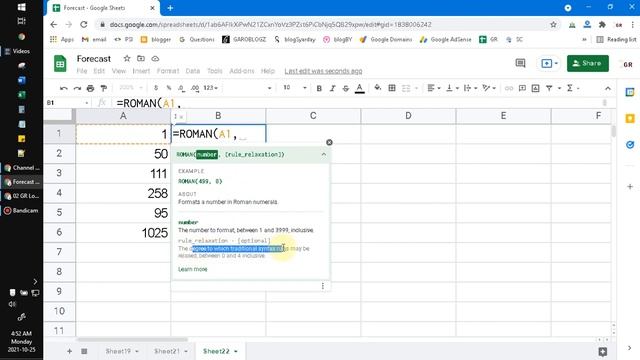Open text rotation dropdown
The image size is (640, 360).
(489, 88)
